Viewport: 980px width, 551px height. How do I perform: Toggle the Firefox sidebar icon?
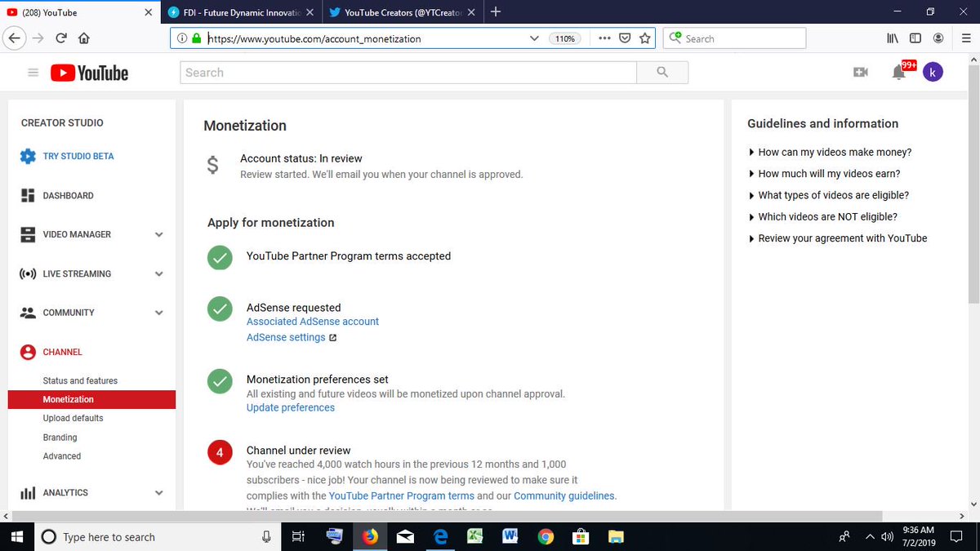coord(915,38)
